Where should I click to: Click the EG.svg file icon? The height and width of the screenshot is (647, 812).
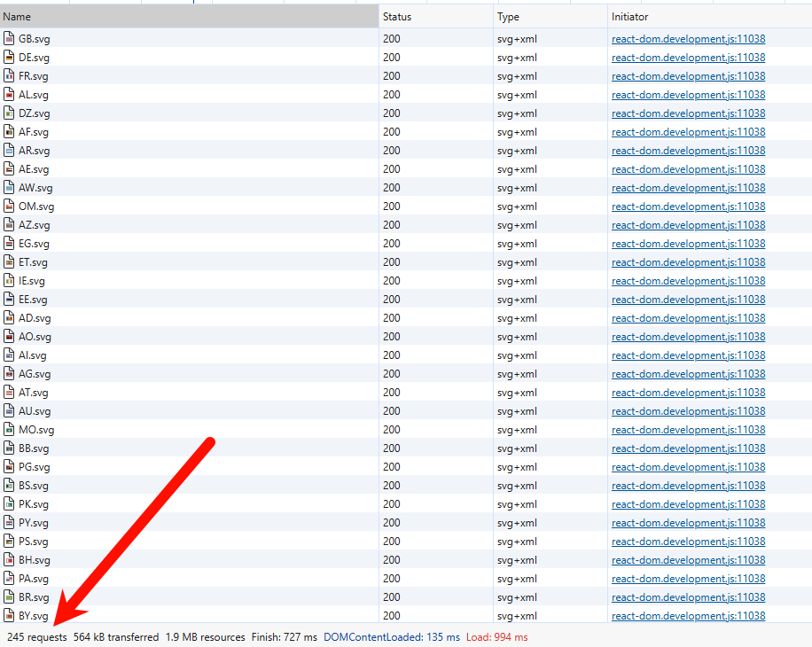pos(9,244)
